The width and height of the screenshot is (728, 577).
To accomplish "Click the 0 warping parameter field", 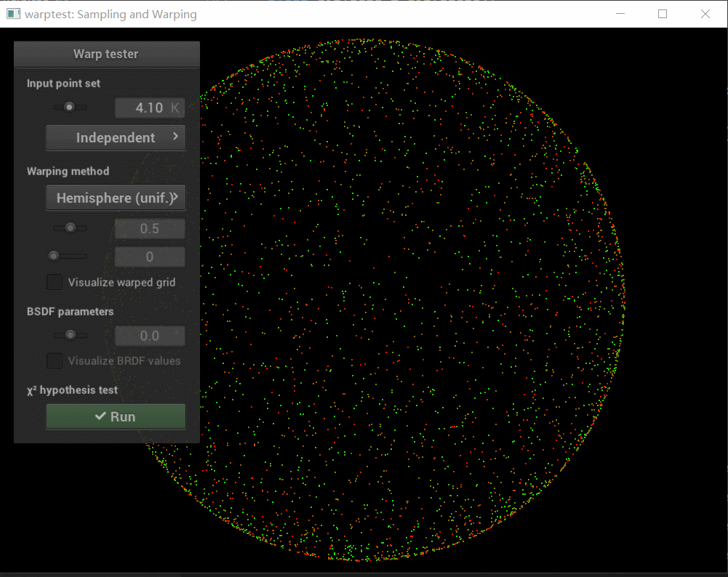I will click(x=150, y=257).
